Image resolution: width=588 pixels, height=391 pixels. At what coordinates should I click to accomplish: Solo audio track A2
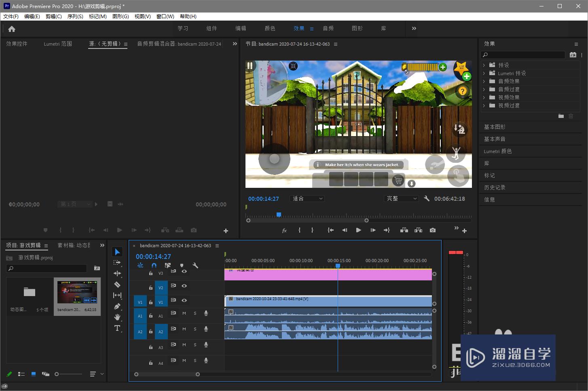[x=195, y=329]
